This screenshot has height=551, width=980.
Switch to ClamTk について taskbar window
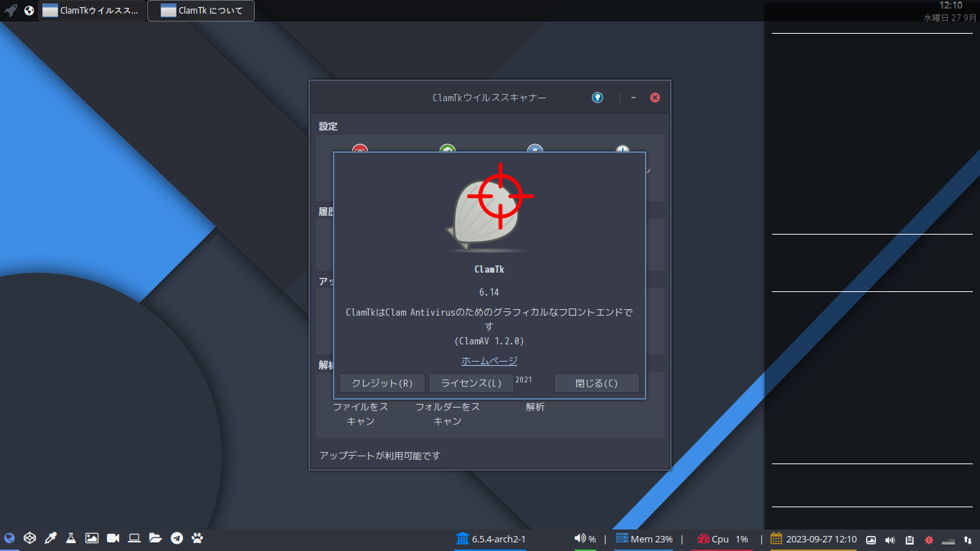pos(201,11)
